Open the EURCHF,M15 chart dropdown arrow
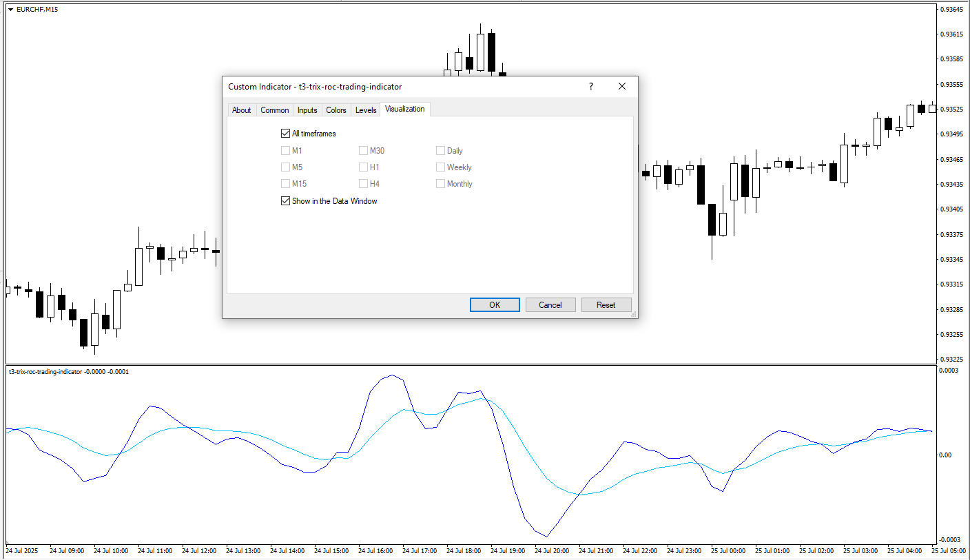970x560 pixels. pyautogui.click(x=10, y=9)
